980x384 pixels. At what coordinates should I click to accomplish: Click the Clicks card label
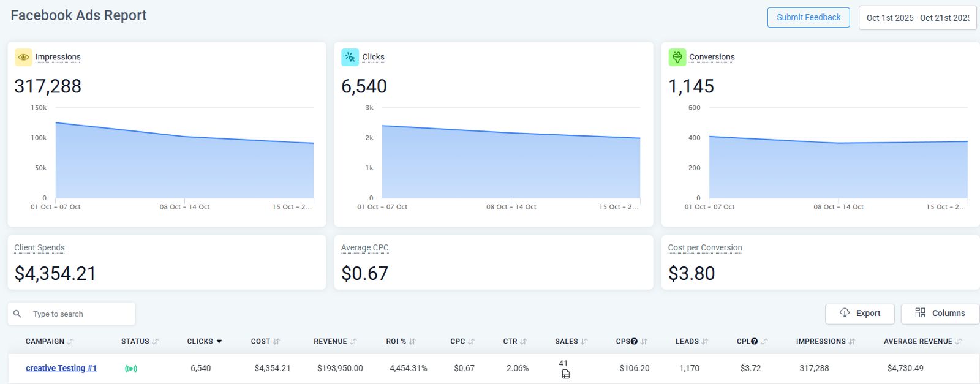click(373, 57)
